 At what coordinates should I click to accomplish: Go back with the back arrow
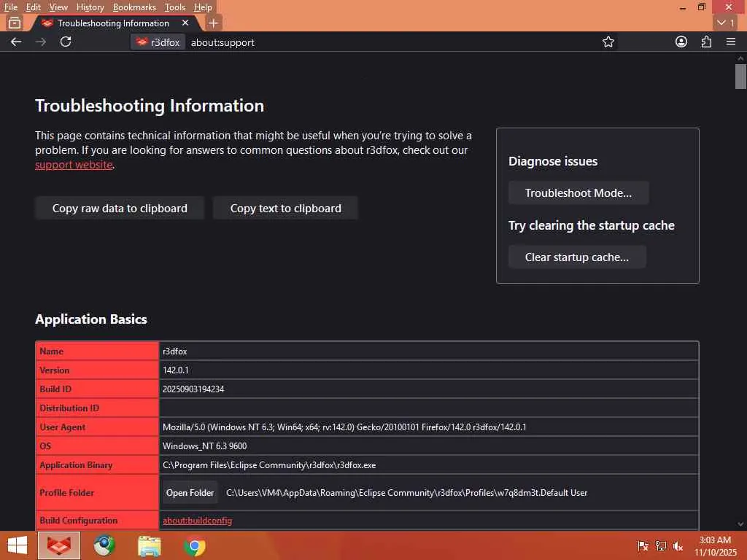tap(16, 42)
